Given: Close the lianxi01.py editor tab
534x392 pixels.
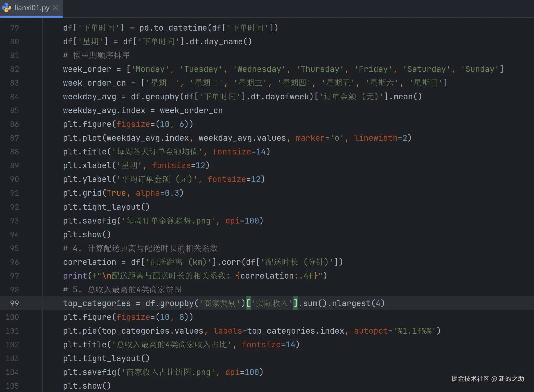Looking at the screenshot, I should click(x=55, y=8).
